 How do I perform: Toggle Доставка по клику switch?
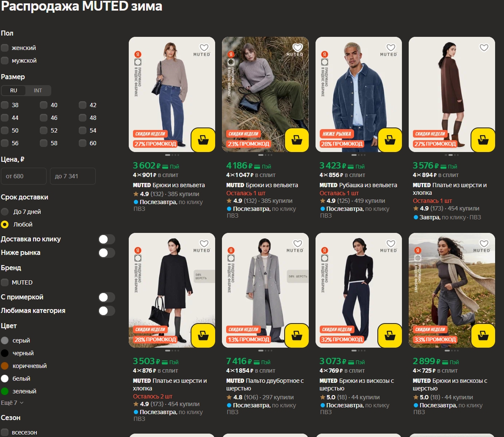click(x=107, y=239)
